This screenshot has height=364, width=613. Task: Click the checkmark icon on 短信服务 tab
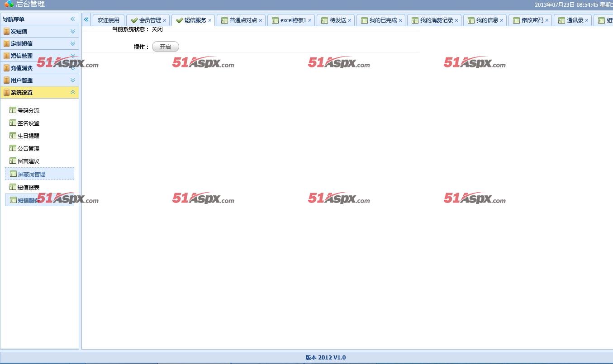click(179, 20)
